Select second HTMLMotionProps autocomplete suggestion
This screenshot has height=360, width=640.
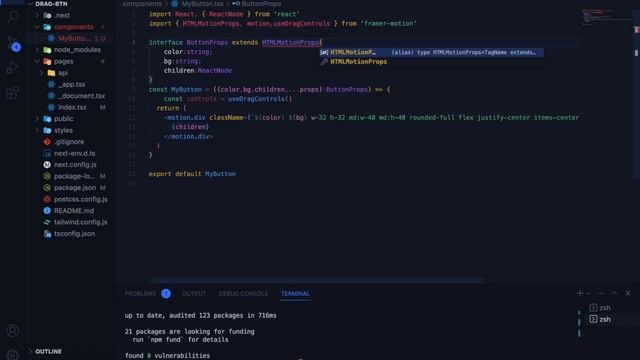click(x=431, y=62)
